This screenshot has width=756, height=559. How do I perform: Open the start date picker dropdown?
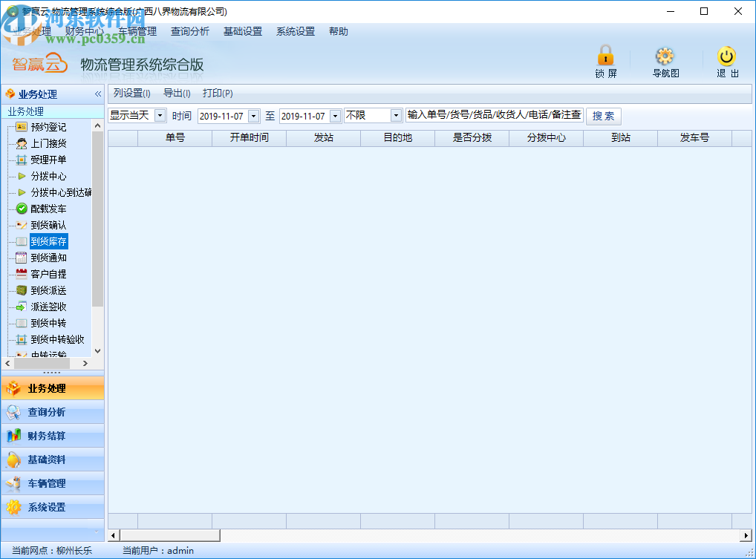coord(253,116)
